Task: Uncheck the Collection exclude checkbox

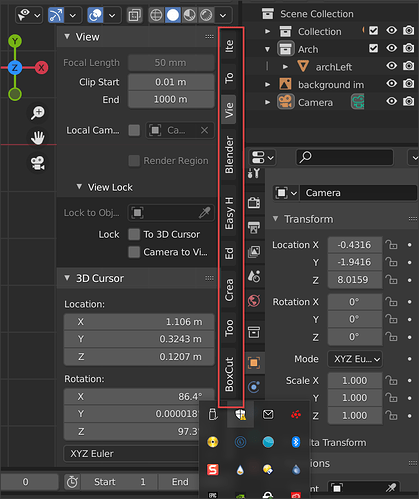Action: [x=374, y=31]
